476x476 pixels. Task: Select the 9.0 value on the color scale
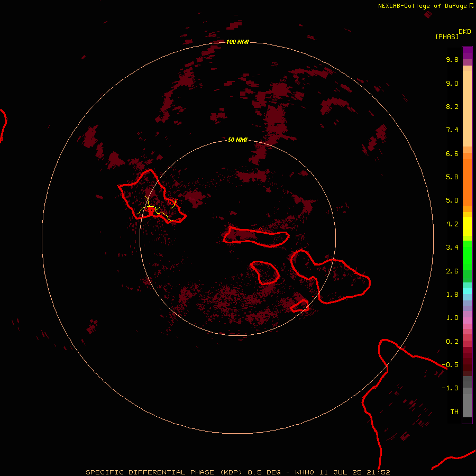[x=452, y=83]
